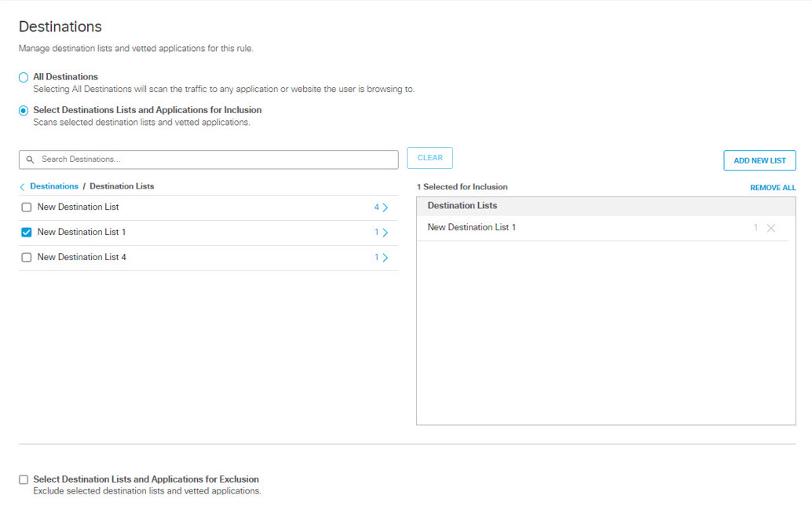Enable Select Destination Lists for Exclusion checkbox
Screen dimensions: 812x514
tap(24, 479)
